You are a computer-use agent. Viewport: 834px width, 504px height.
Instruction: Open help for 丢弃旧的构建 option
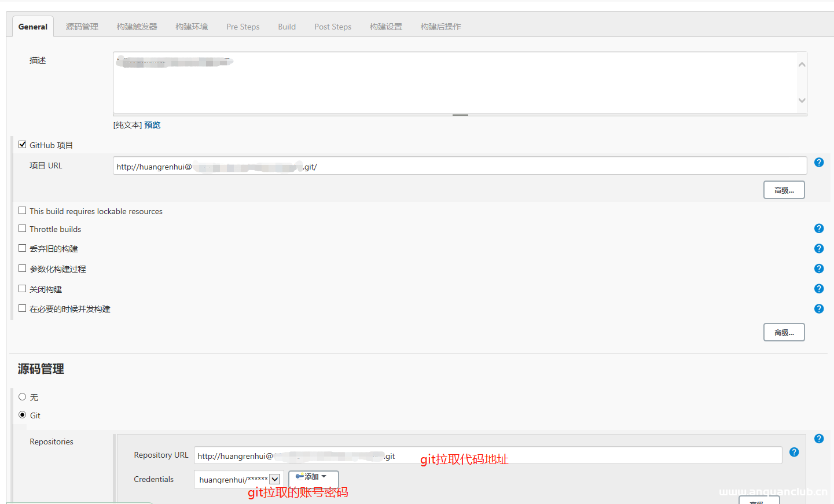(x=819, y=249)
